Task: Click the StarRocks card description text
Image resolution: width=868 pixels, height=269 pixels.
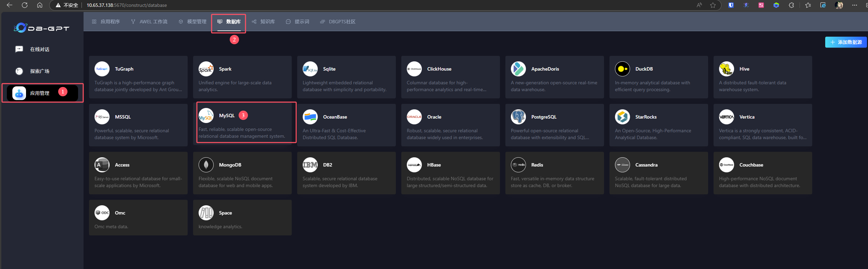Action: pyautogui.click(x=653, y=134)
